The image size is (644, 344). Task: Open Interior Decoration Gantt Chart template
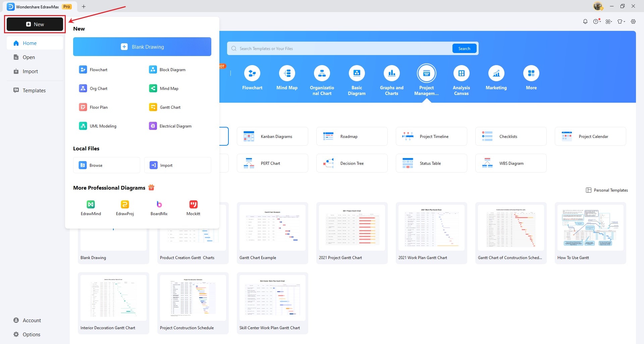point(113,303)
